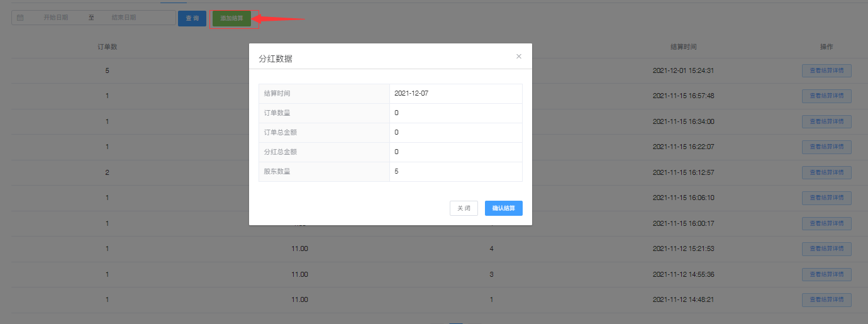Click the blue 查询 button
The height and width of the screenshot is (324, 868).
click(192, 18)
